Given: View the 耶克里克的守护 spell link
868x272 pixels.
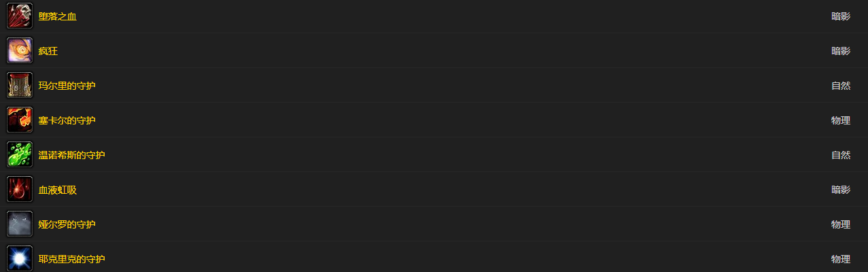Looking at the screenshot, I should pyautogui.click(x=72, y=259).
